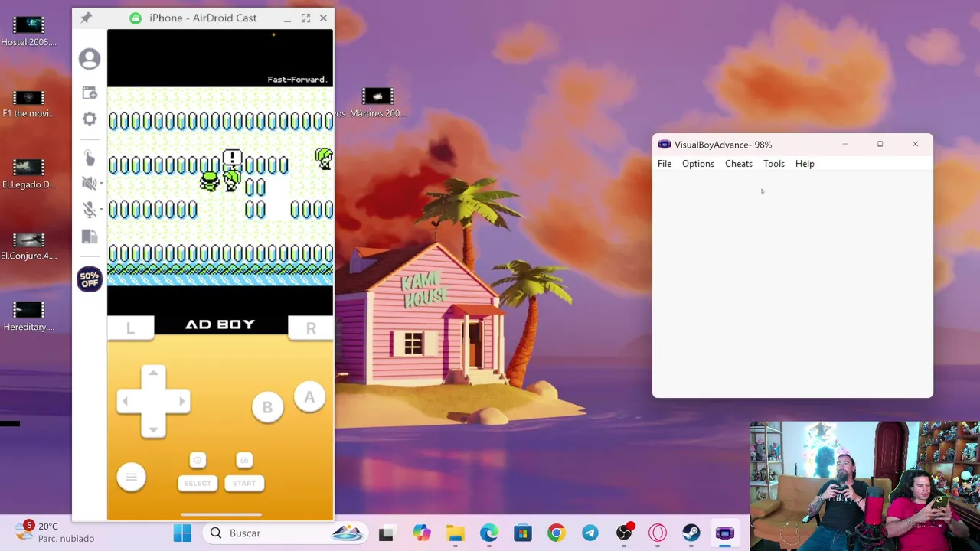Image resolution: width=980 pixels, height=551 pixels.
Task: Toggle fullscreen for the AirDroid Cast window
Action: click(x=305, y=18)
